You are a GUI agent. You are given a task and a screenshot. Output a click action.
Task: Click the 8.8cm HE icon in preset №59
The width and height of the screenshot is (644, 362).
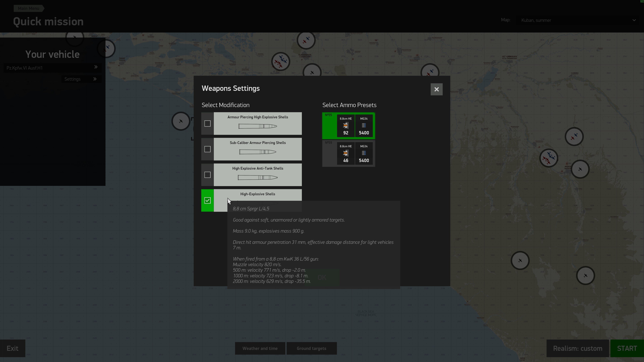[x=345, y=153]
